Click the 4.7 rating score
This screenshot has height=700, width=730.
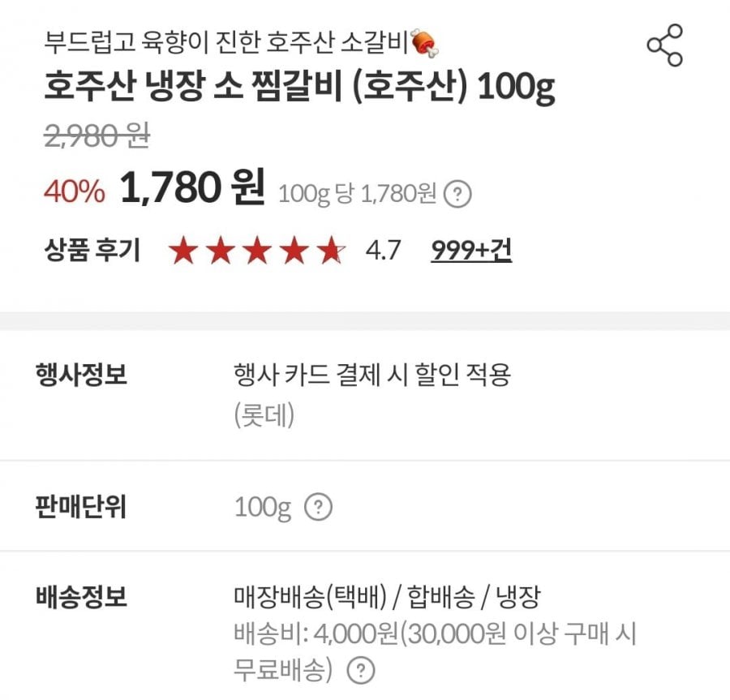pyautogui.click(x=383, y=251)
